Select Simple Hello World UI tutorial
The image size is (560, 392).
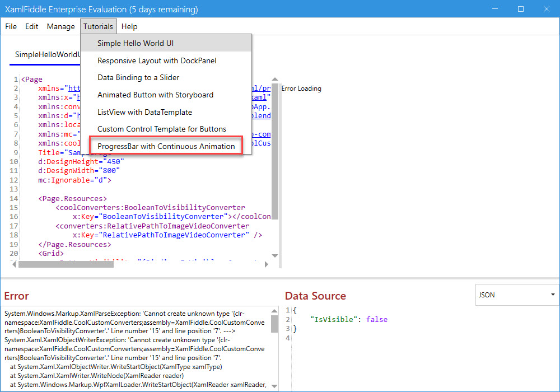tap(166, 43)
